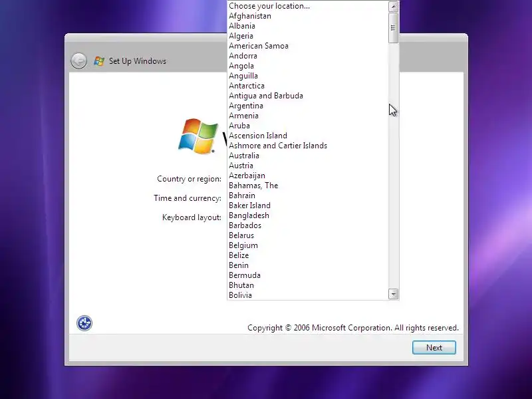Screen dimensions: 532x399
Task: Click the location list scrollbar thumb
Action: (x=393, y=28)
